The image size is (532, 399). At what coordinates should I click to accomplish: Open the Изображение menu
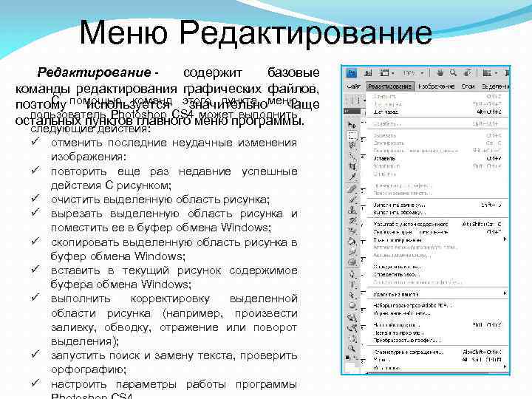pyautogui.click(x=437, y=86)
